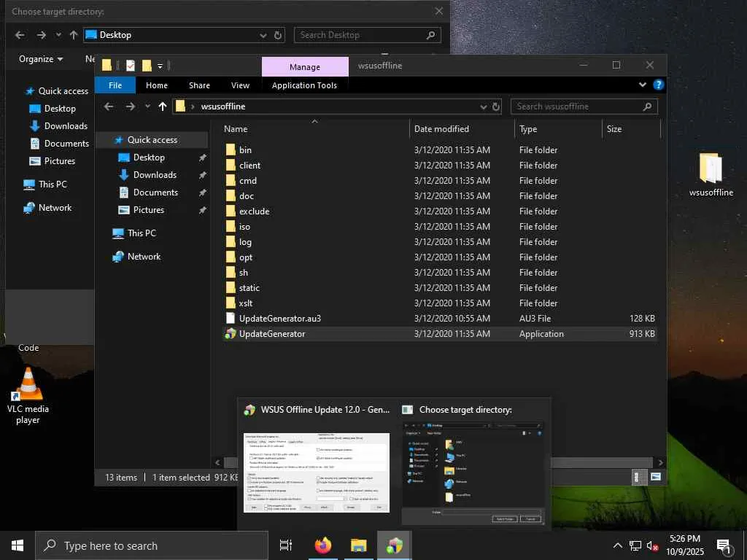The width and height of the screenshot is (747, 560).
Task: Open the View ribbon tab
Action: (240, 85)
